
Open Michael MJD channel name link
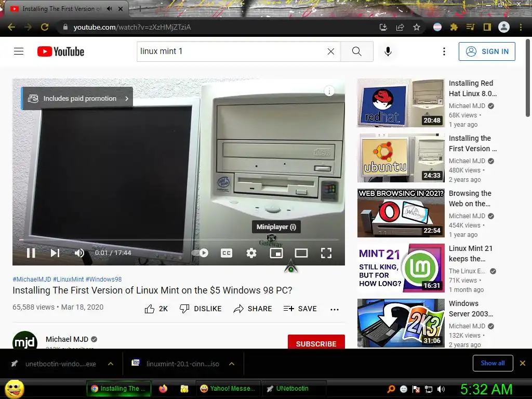67,339
